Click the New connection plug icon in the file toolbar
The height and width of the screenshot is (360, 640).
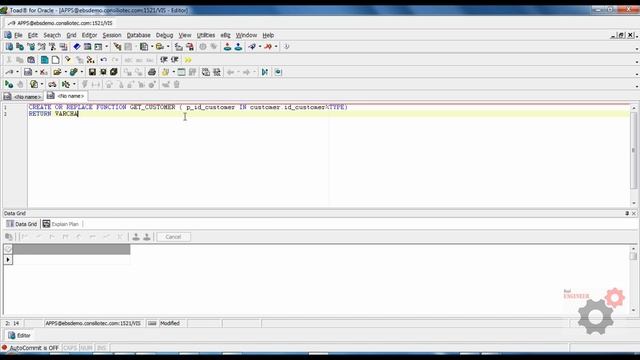pyautogui.click(x=9, y=72)
